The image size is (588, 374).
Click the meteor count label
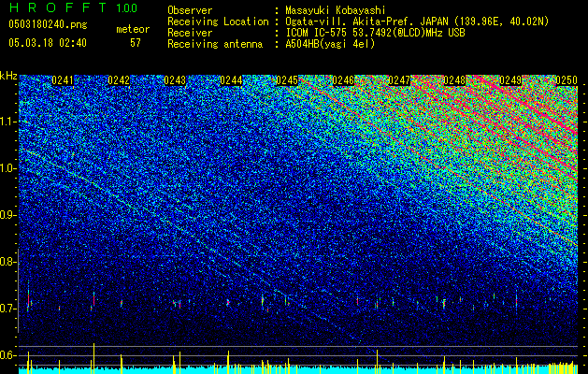133,29
